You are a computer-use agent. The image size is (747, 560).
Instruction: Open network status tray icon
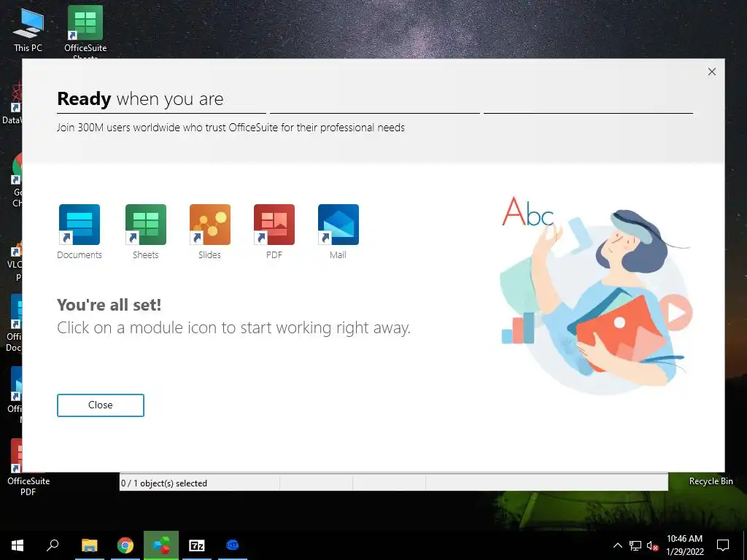click(x=635, y=545)
